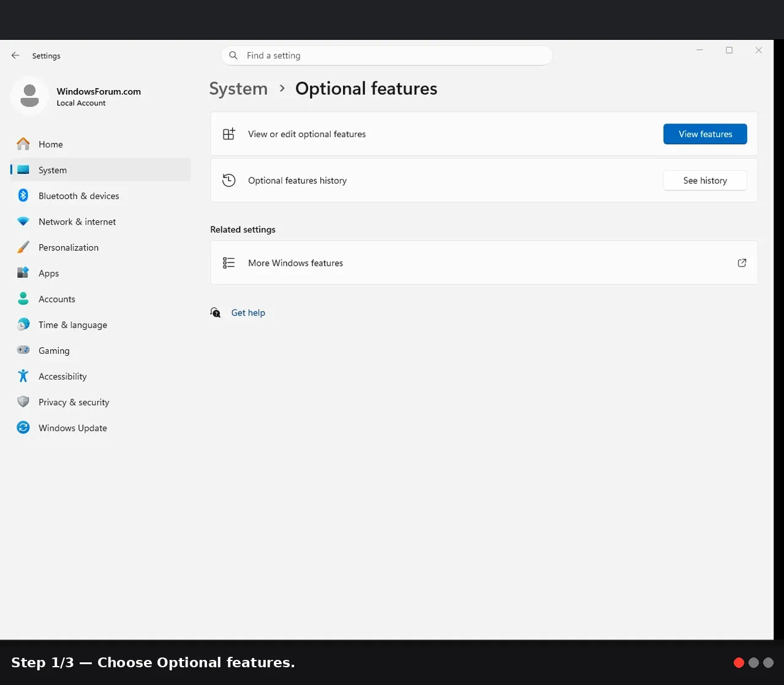The image size is (784, 685).
Task: Click the back arrow in Settings
Action: click(x=15, y=55)
